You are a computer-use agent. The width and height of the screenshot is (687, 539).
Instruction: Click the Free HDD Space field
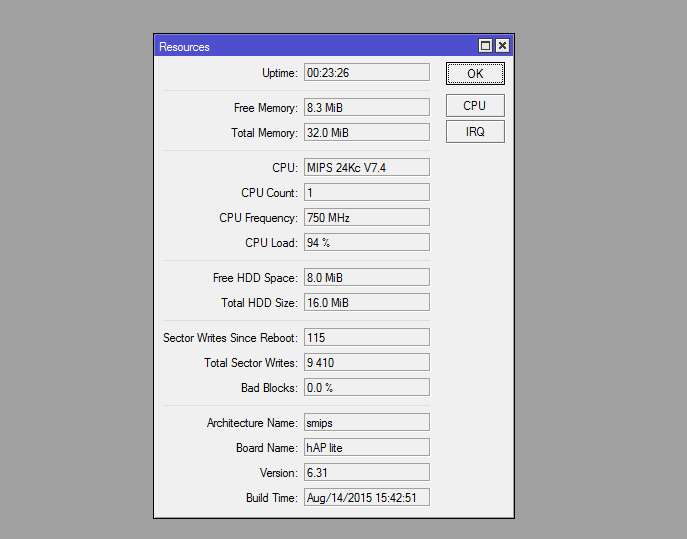(x=366, y=278)
